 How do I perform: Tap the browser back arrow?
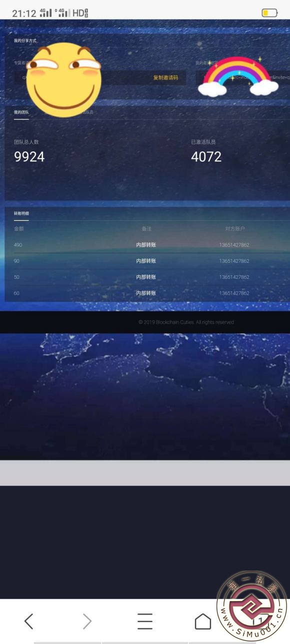point(29,621)
